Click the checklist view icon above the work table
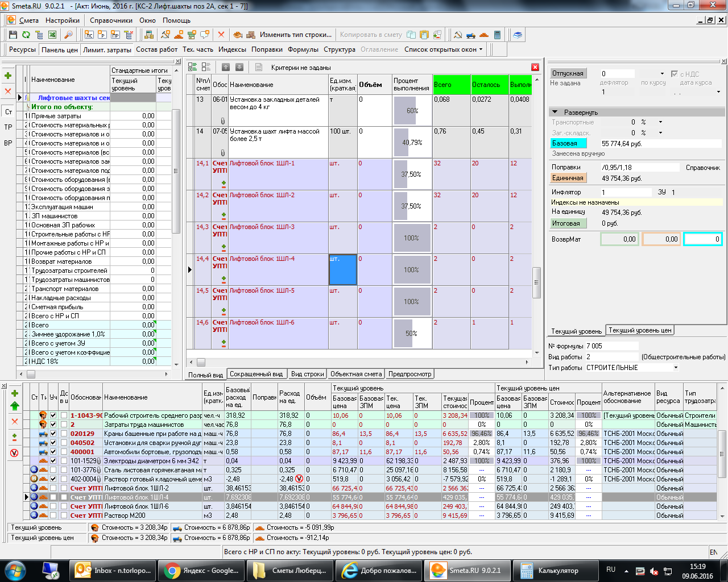 192,67
